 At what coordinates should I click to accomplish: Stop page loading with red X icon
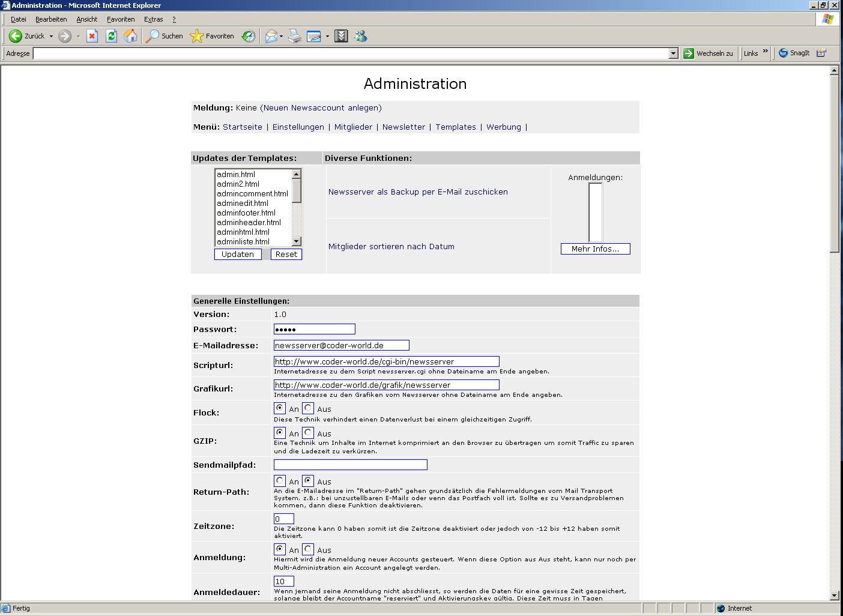pyautogui.click(x=92, y=36)
